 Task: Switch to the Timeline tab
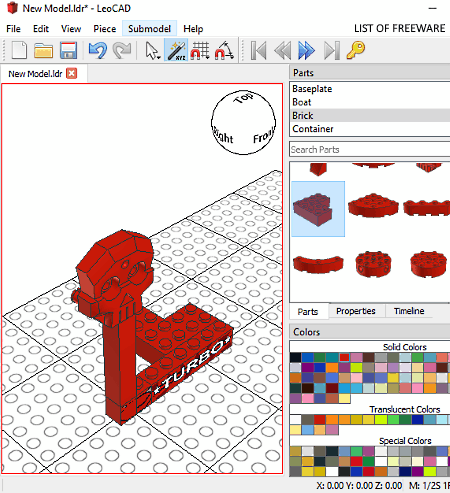409,311
